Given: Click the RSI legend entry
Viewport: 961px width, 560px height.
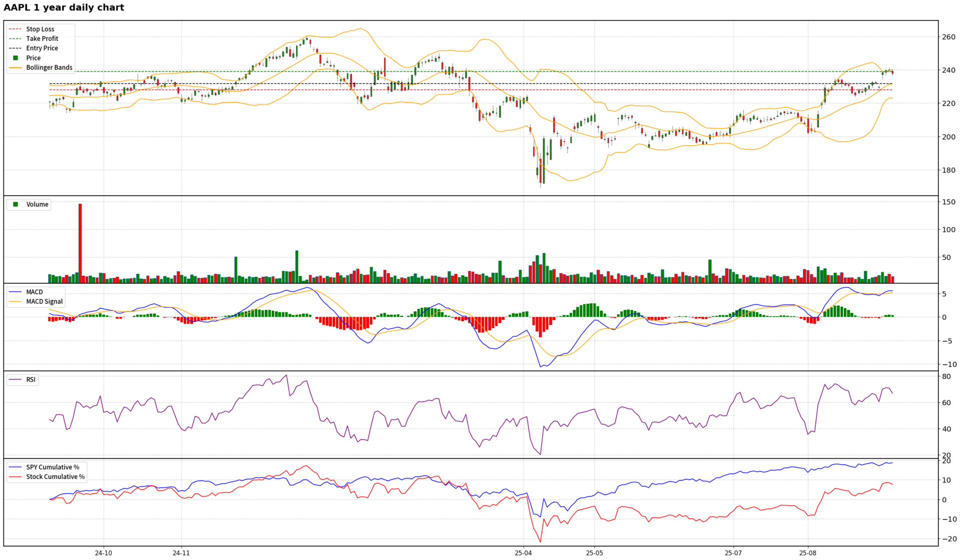Looking at the screenshot, I should (31, 379).
